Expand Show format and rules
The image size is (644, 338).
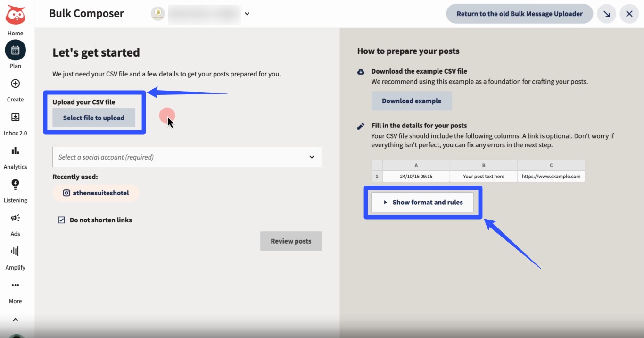[x=422, y=202]
